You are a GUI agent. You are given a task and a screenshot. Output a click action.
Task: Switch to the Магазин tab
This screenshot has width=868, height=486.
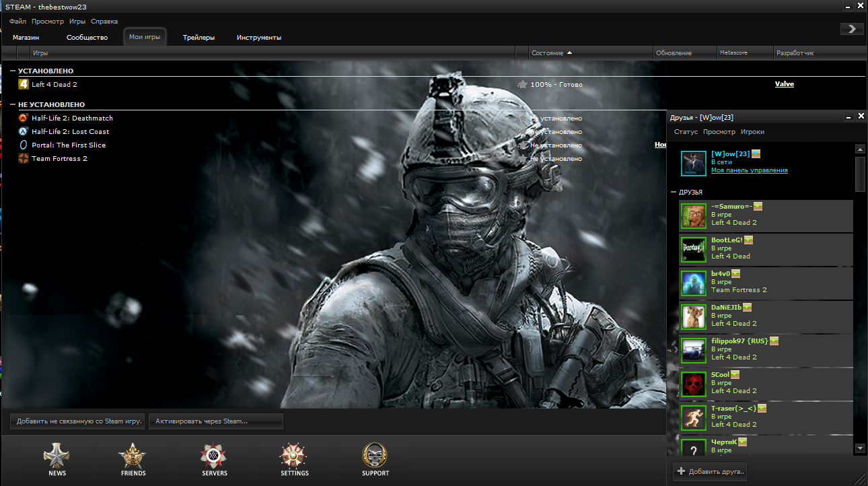pos(26,38)
